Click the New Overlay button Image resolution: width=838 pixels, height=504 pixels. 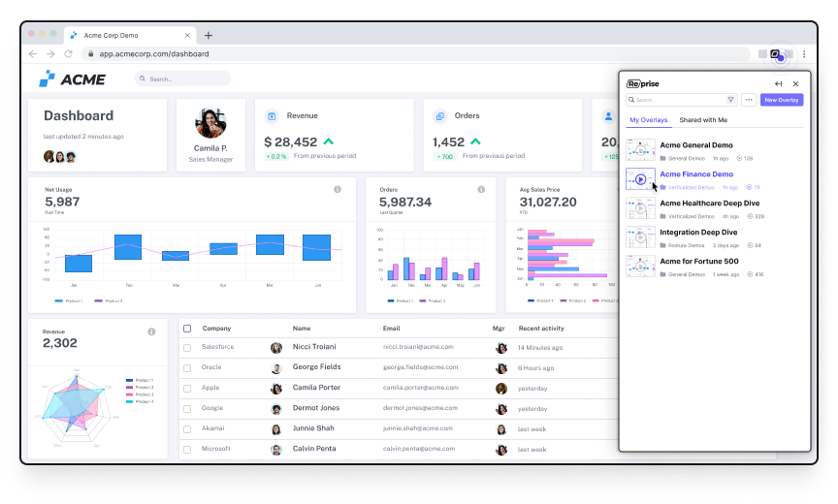782,100
